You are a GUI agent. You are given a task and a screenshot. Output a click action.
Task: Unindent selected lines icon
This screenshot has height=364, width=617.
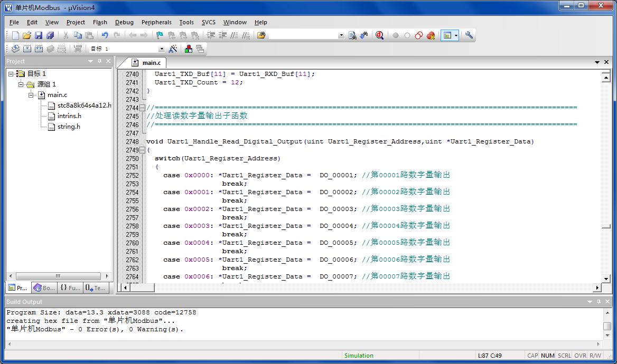223,35
